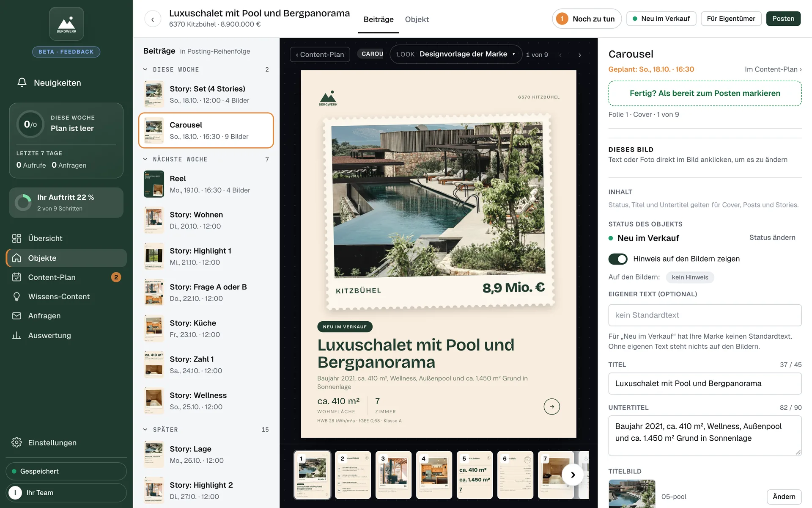Click Status ändern link
812x508 pixels.
point(772,237)
